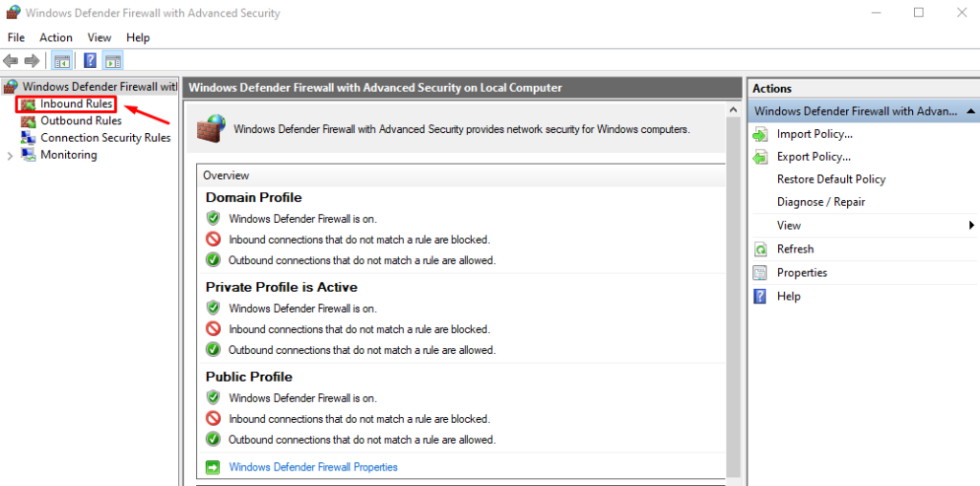
Task: Select the Outbound Rules tree icon
Action: coord(28,121)
